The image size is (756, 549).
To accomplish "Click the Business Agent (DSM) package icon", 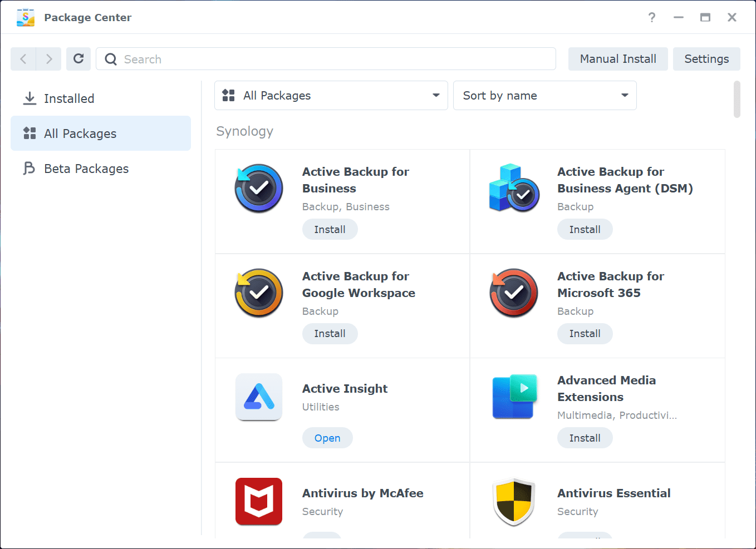I will pyautogui.click(x=514, y=189).
